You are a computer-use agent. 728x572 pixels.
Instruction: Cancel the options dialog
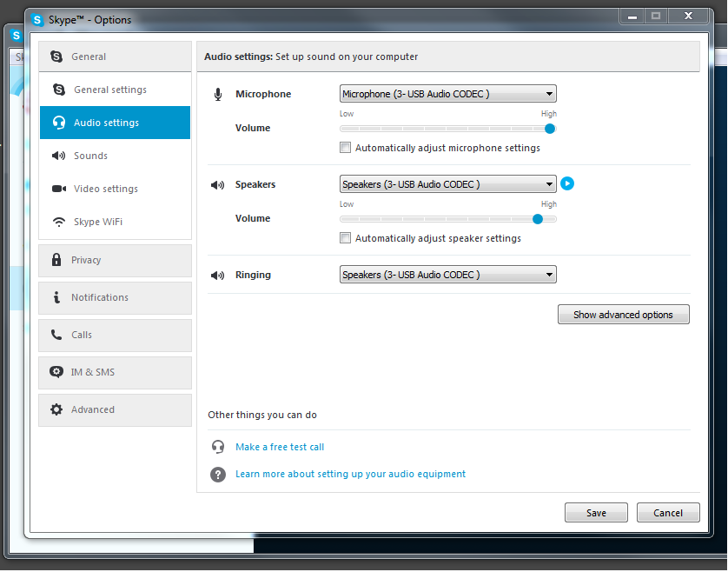(668, 513)
